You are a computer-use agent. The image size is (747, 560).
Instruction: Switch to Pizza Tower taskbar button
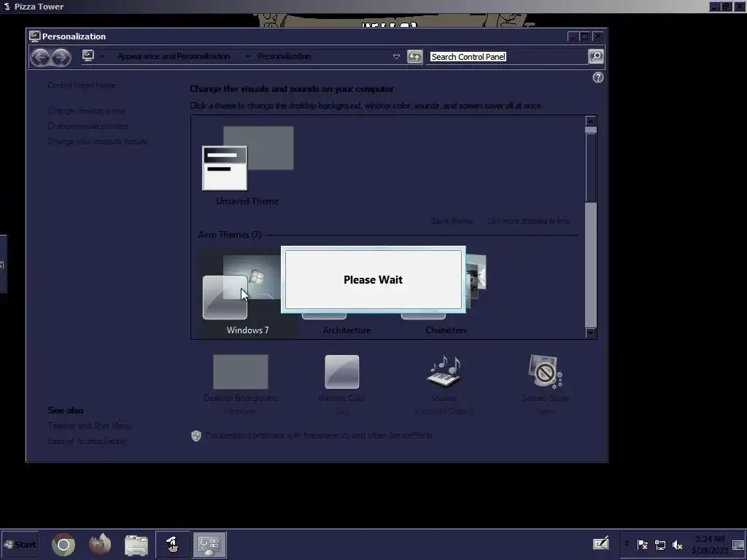172,545
